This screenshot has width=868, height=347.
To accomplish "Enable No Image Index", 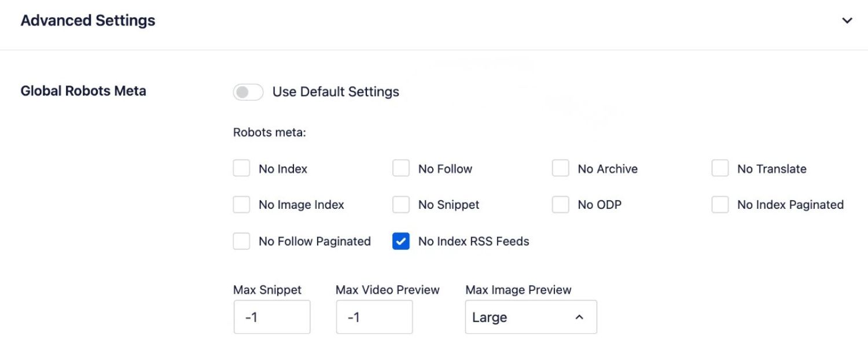I will pyautogui.click(x=241, y=204).
